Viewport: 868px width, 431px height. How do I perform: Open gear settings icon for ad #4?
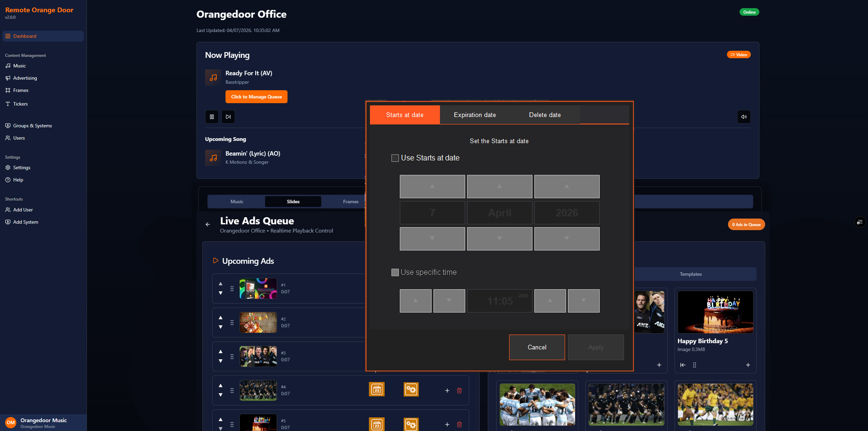point(411,389)
